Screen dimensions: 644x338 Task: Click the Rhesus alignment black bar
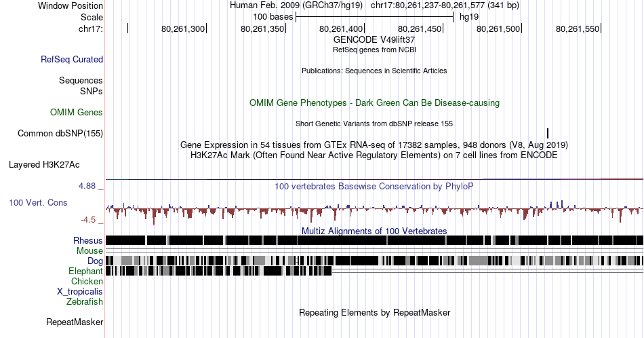374,240
